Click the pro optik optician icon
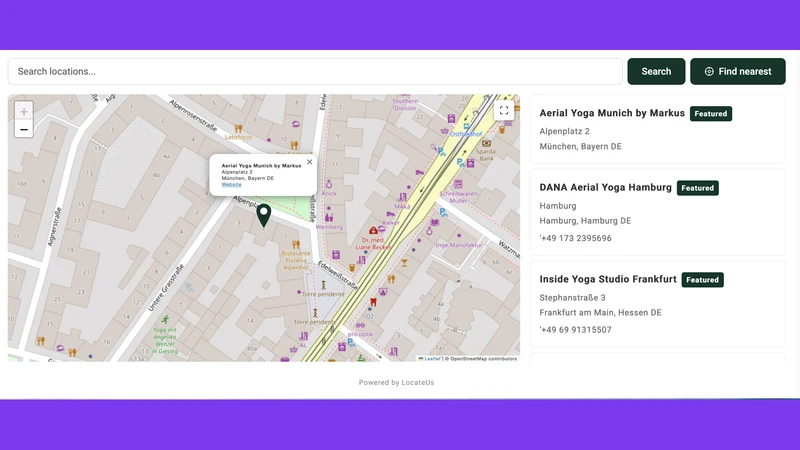This screenshot has width=800, height=450. point(360,326)
